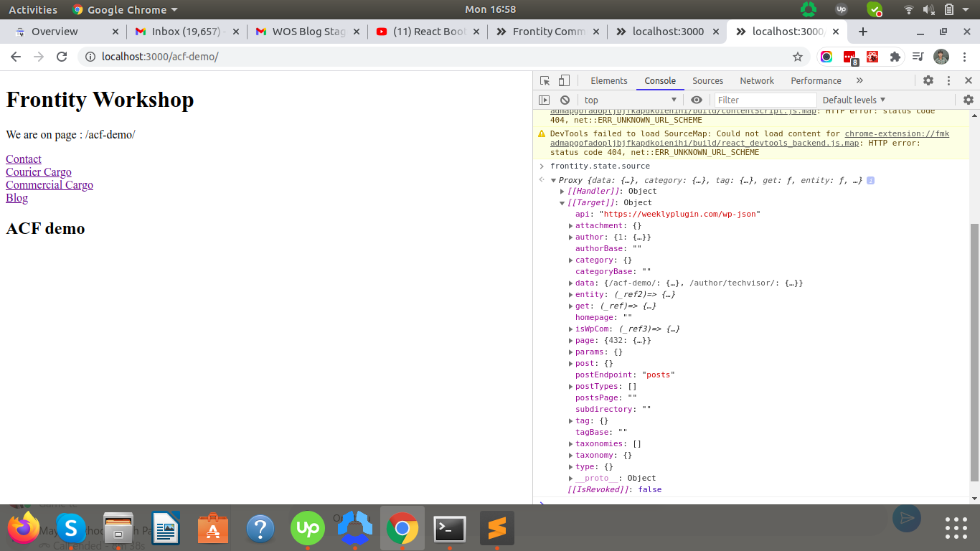This screenshot has width=980, height=551.
Task: Open the Default levels dropdown
Action: [x=854, y=100]
